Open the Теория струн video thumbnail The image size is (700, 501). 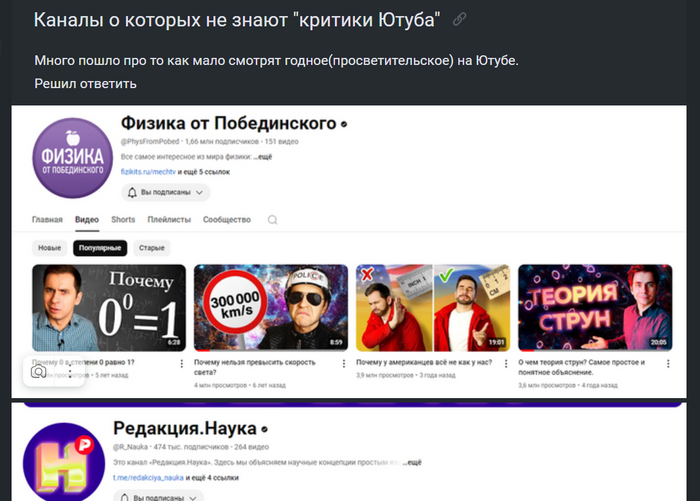(x=595, y=308)
